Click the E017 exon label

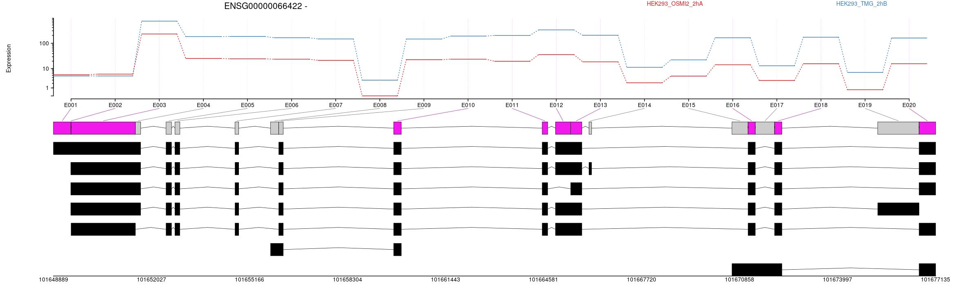click(777, 105)
